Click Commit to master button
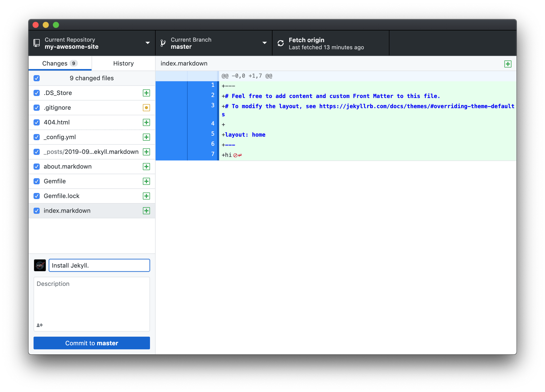Viewport: 545px width, 392px height. 92,343
